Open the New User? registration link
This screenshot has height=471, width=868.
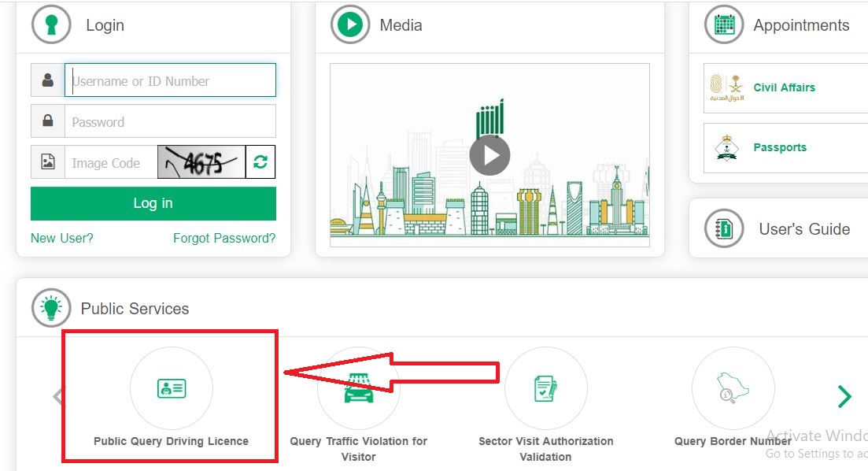(61, 238)
